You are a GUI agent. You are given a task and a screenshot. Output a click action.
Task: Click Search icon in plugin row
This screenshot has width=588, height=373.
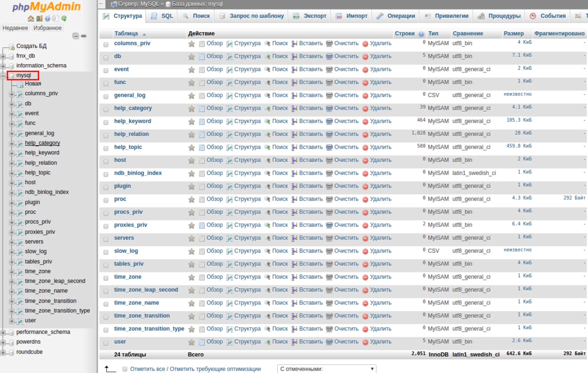tap(268, 186)
